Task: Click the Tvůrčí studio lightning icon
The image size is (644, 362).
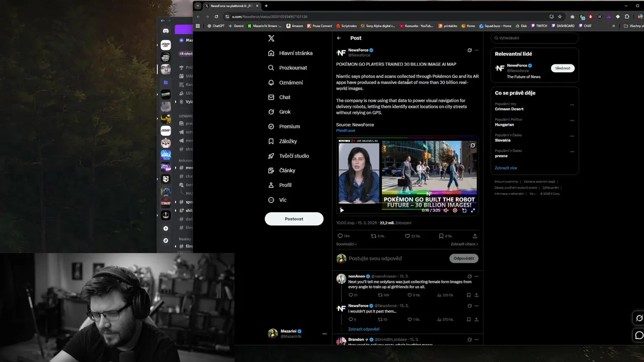Action: (x=271, y=156)
